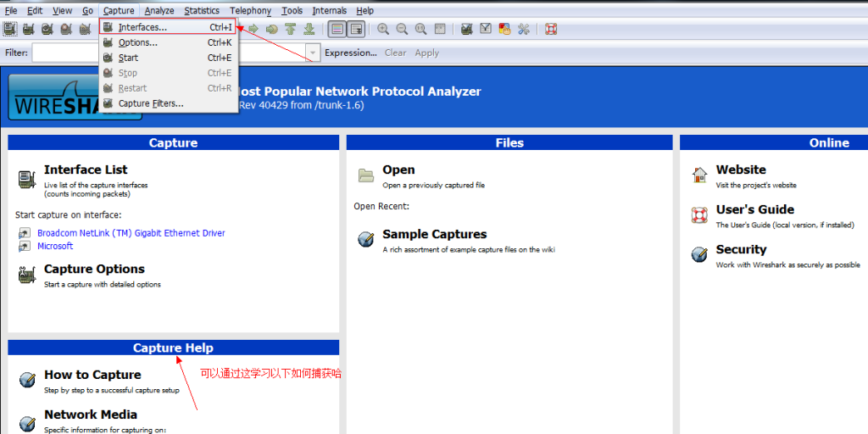Open the Help menu
The height and width of the screenshot is (434, 868).
[364, 10]
